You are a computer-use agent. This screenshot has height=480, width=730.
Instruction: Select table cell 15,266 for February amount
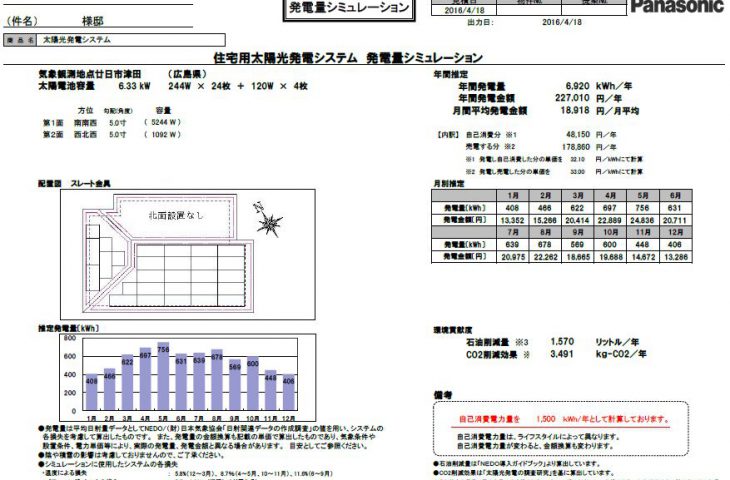click(x=545, y=220)
